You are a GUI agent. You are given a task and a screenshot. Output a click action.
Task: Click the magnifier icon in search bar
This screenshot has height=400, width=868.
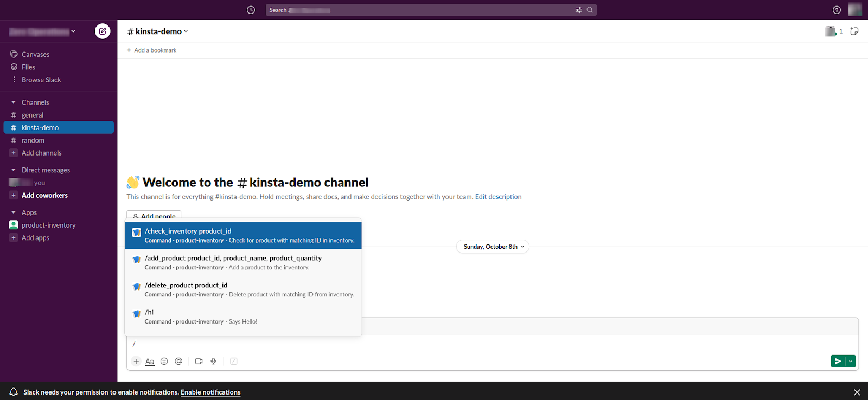[x=590, y=10]
